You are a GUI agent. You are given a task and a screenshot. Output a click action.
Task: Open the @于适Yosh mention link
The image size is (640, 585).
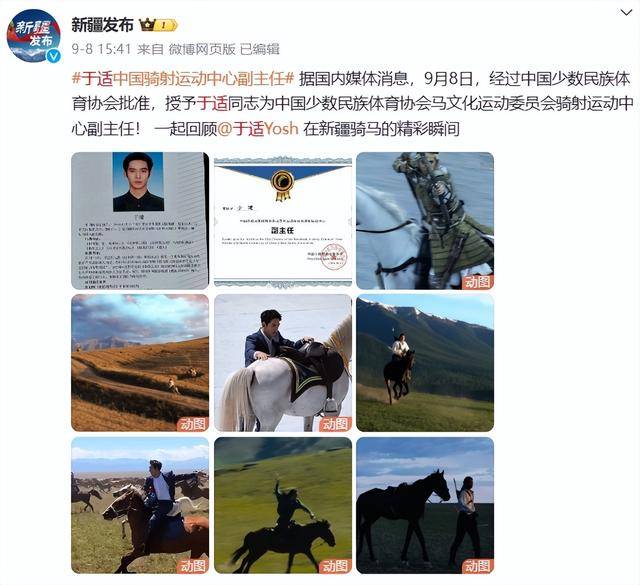(x=258, y=129)
